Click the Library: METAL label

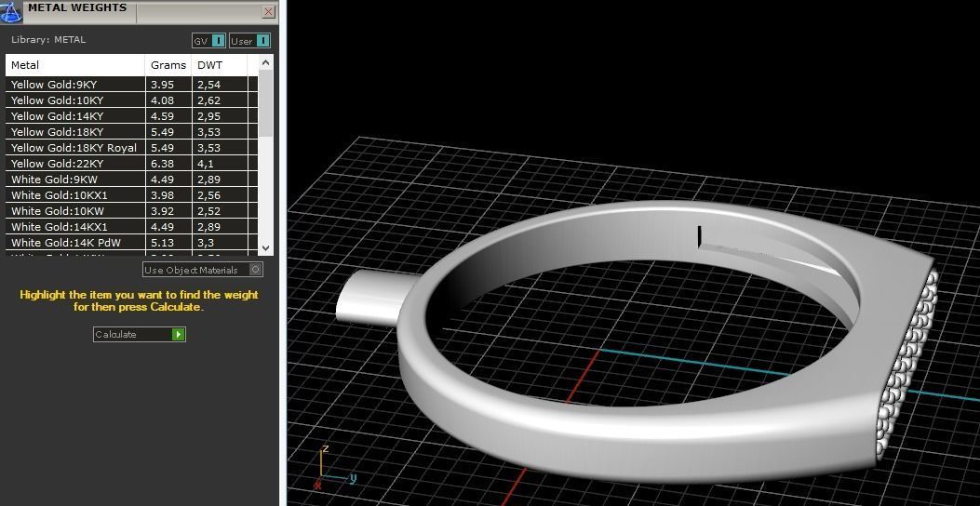(x=48, y=39)
